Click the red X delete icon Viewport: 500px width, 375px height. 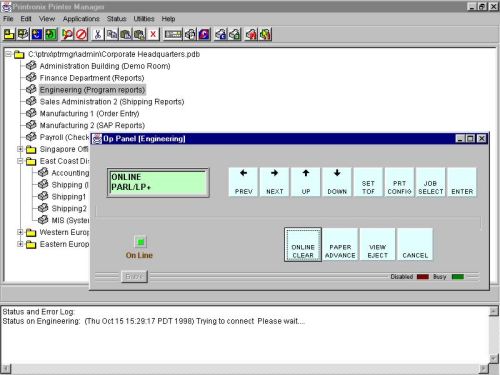point(153,34)
